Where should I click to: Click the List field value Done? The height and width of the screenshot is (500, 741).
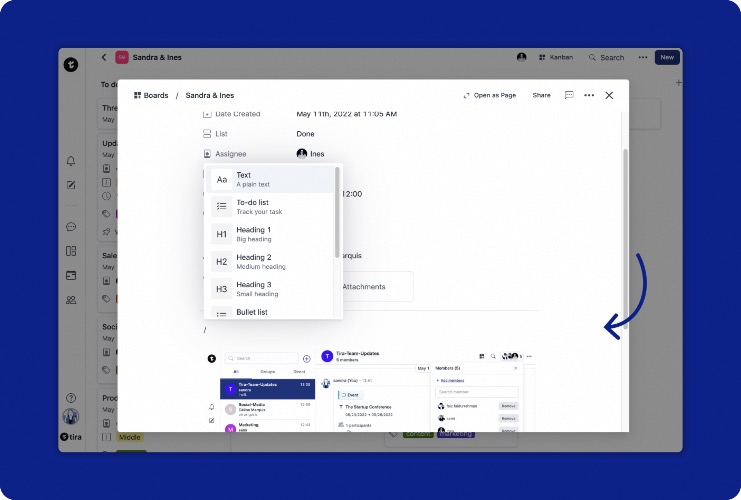[305, 134]
